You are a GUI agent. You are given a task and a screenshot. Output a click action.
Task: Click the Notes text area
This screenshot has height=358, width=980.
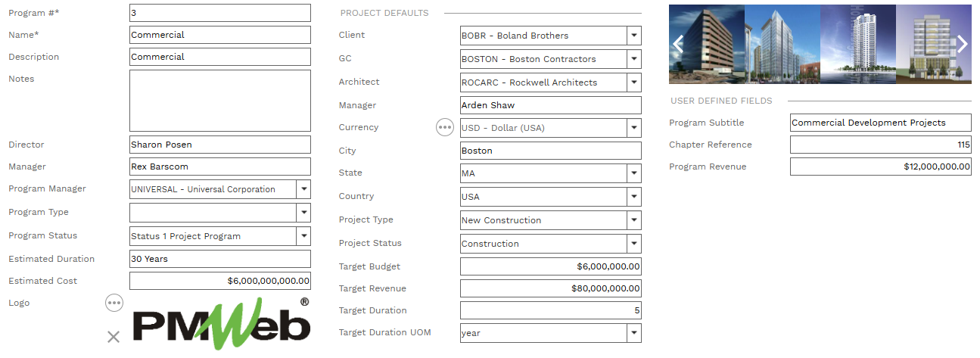[x=219, y=101]
